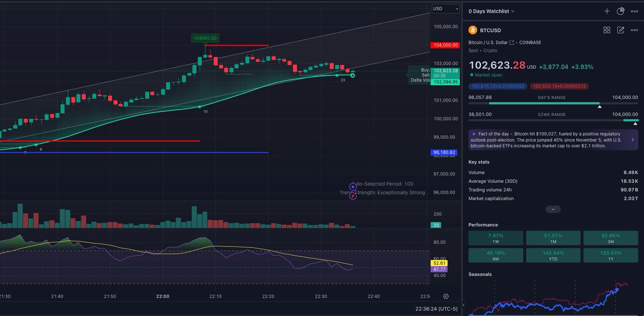Click the 22:00 time axis label
This screenshot has height=316, width=644.
point(163,296)
